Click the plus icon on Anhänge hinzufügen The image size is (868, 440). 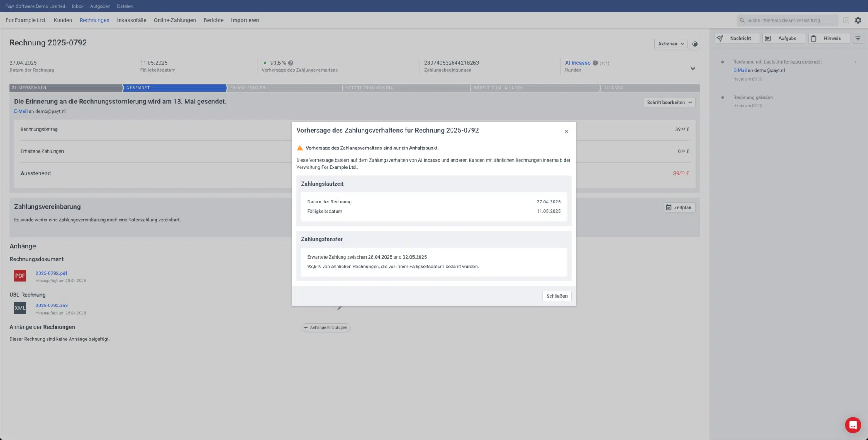[x=306, y=328]
